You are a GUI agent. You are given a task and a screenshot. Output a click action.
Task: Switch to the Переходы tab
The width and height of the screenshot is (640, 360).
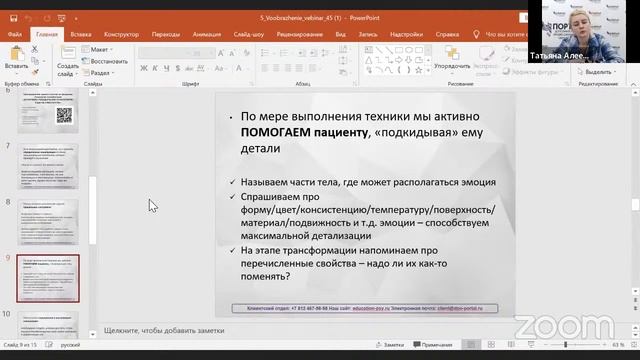166,35
